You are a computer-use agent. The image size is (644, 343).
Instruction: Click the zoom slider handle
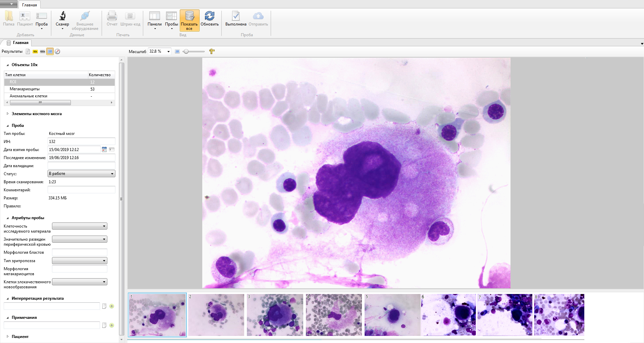(186, 51)
